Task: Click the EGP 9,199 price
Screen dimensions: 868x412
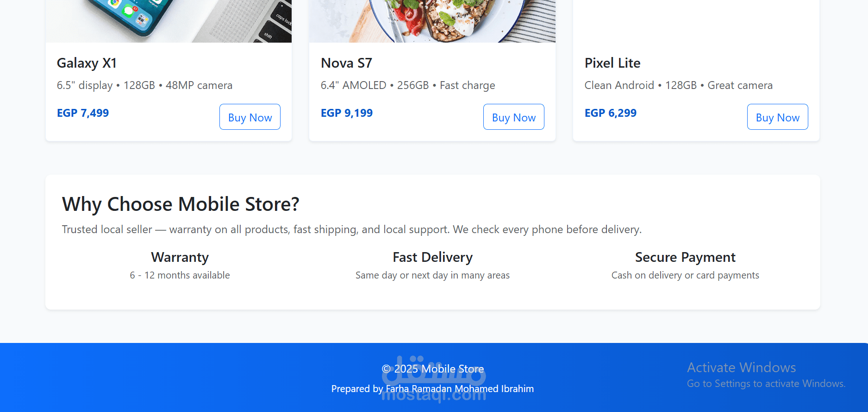Action: coord(347,113)
